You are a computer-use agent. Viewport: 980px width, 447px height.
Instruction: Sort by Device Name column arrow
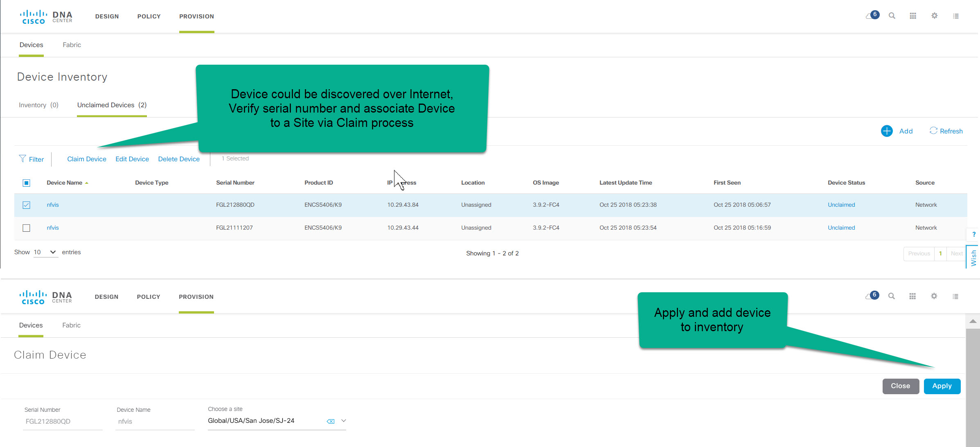tap(87, 183)
